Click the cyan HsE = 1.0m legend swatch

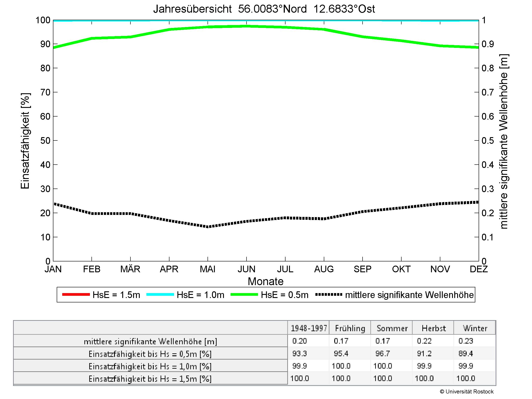tap(160, 295)
